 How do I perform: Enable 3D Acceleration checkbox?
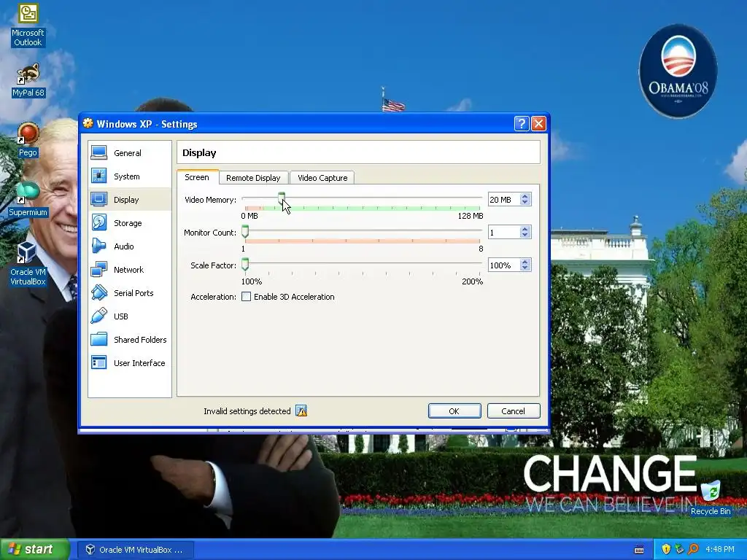point(247,297)
